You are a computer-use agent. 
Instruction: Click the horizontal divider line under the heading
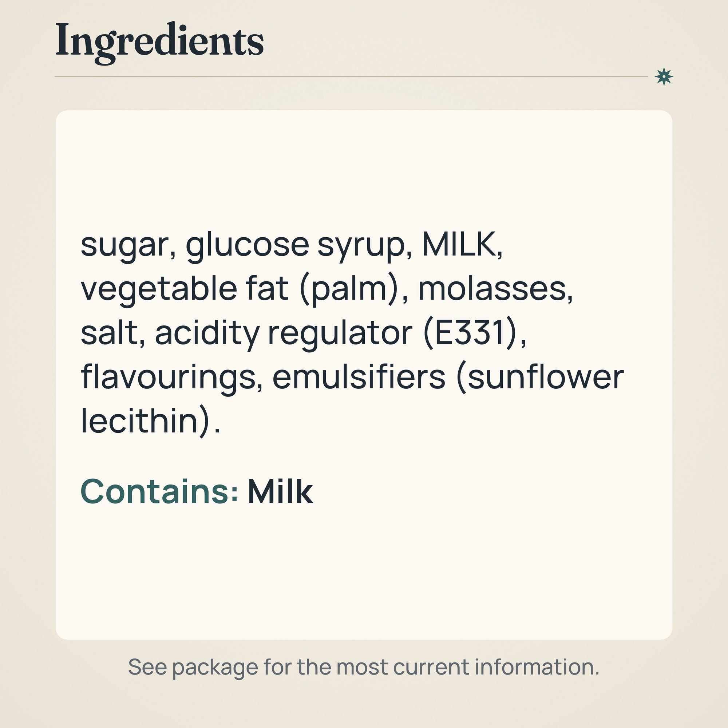click(351, 76)
